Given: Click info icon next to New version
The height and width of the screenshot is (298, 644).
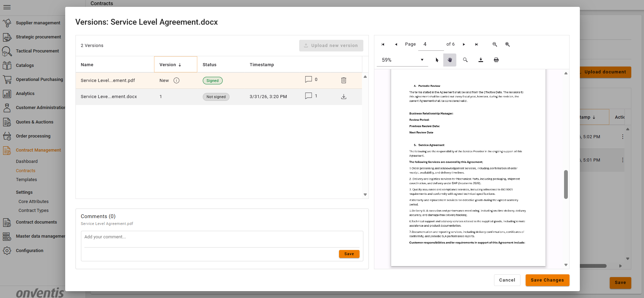Looking at the screenshot, I should click(x=176, y=81).
